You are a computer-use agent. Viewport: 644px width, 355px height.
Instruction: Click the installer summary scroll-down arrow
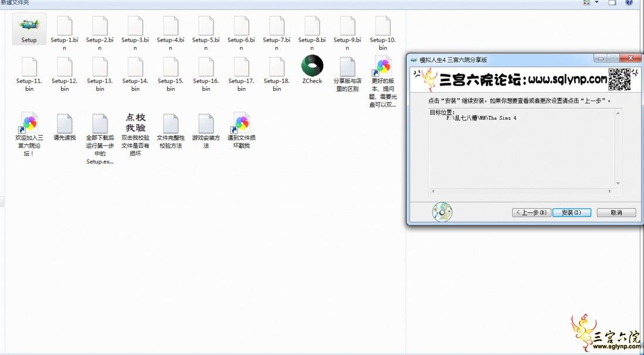pos(618,184)
